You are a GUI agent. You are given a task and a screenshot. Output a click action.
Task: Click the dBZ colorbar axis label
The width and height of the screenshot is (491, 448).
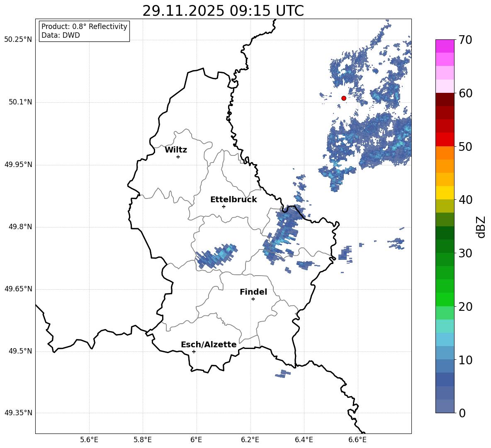click(x=481, y=227)
